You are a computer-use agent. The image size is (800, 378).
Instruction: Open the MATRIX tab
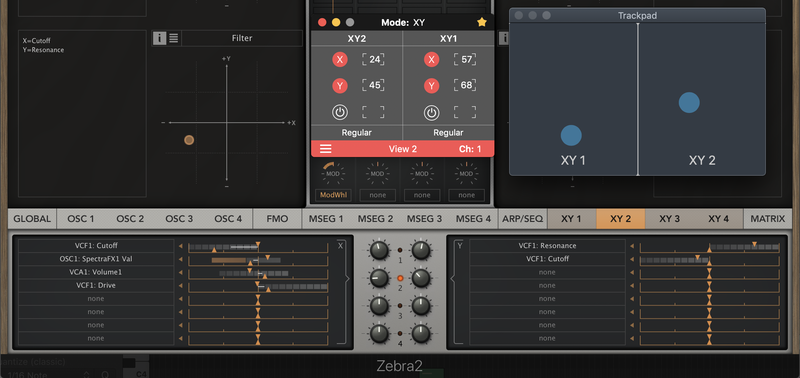coord(768,219)
